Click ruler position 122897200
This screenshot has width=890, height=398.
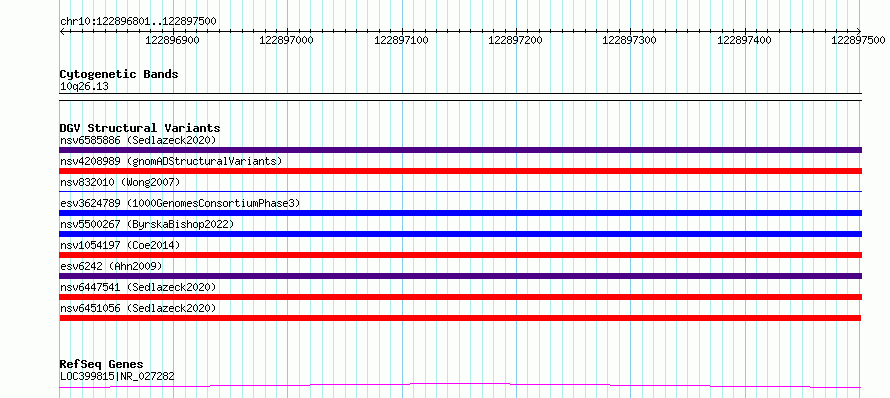(515, 40)
